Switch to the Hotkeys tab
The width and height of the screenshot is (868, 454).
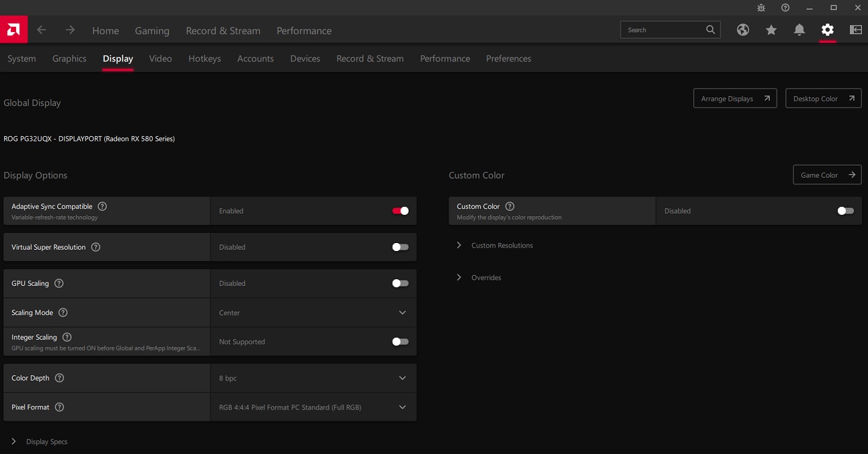tap(204, 59)
